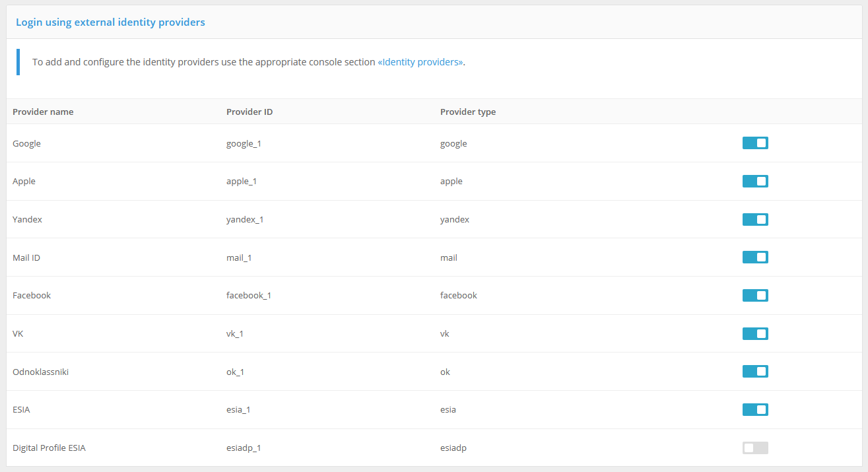Click the 'google' provider type value

(x=453, y=143)
